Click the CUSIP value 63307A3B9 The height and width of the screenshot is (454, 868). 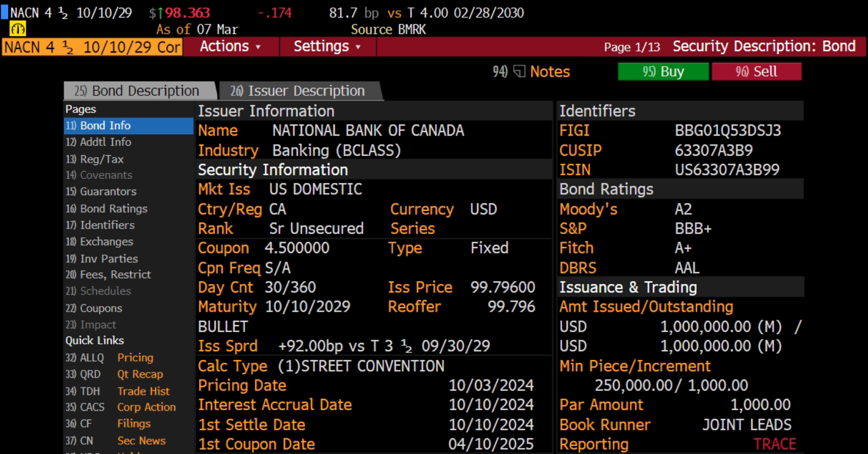(x=713, y=150)
